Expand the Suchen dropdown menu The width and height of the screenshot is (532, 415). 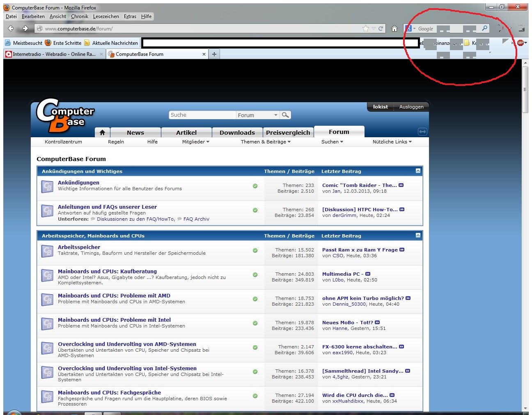(332, 142)
